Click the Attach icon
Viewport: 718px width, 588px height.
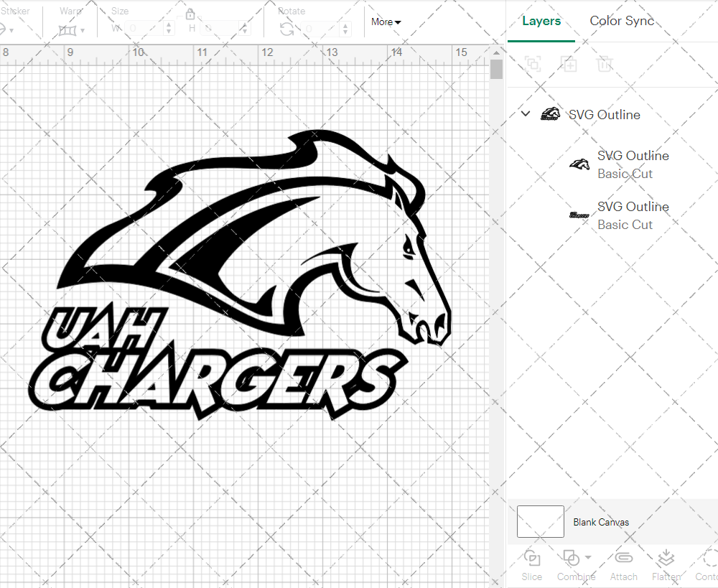click(623, 565)
